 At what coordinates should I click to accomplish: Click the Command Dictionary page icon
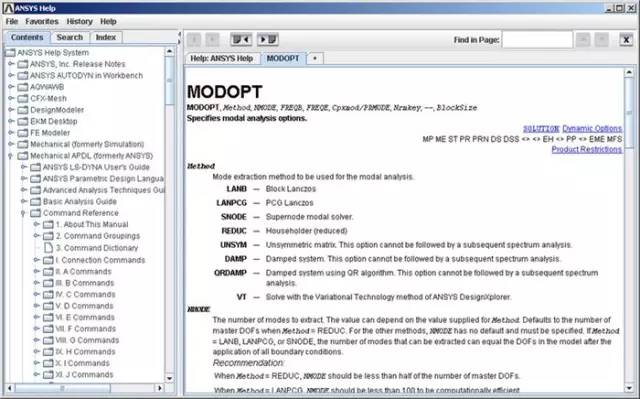pos(48,248)
